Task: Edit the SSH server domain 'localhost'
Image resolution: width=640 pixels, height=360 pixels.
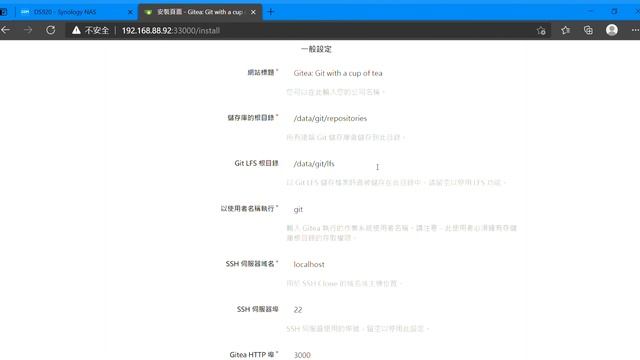Action: coord(402,264)
